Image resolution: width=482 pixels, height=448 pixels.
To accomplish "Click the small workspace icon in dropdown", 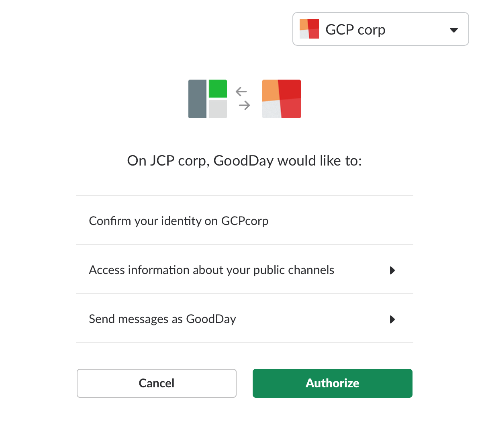I will pyautogui.click(x=309, y=29).
